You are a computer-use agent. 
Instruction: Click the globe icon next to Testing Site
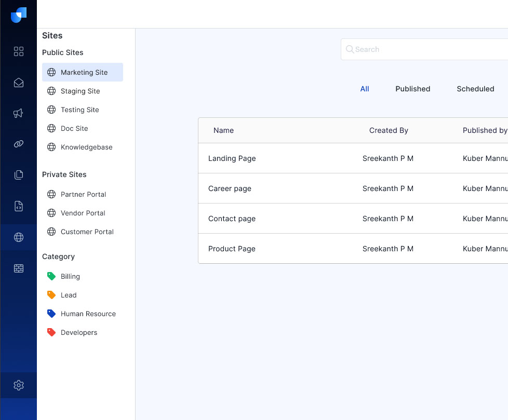(x=51, y=110)
